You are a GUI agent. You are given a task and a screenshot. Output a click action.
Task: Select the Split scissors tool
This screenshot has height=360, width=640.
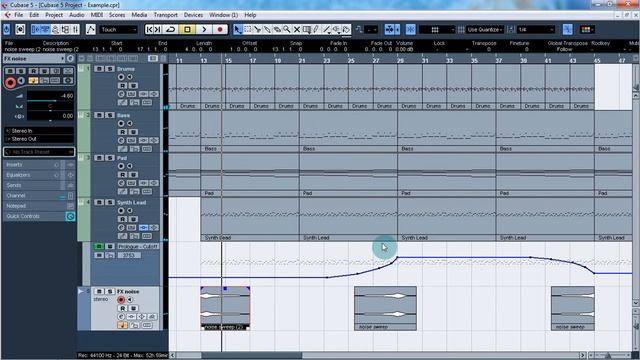point(258,29)
